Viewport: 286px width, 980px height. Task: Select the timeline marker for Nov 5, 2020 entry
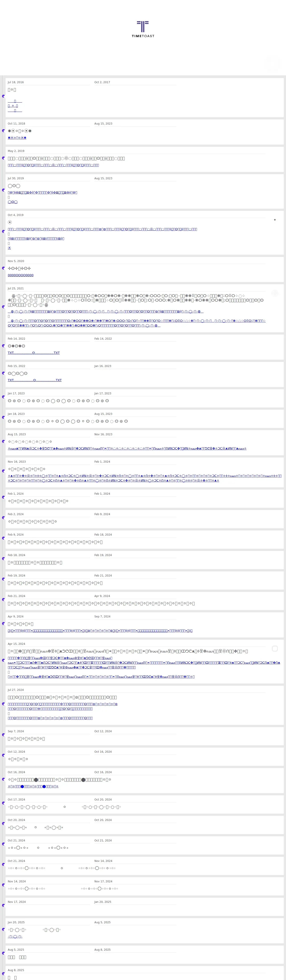pos(3,269)
